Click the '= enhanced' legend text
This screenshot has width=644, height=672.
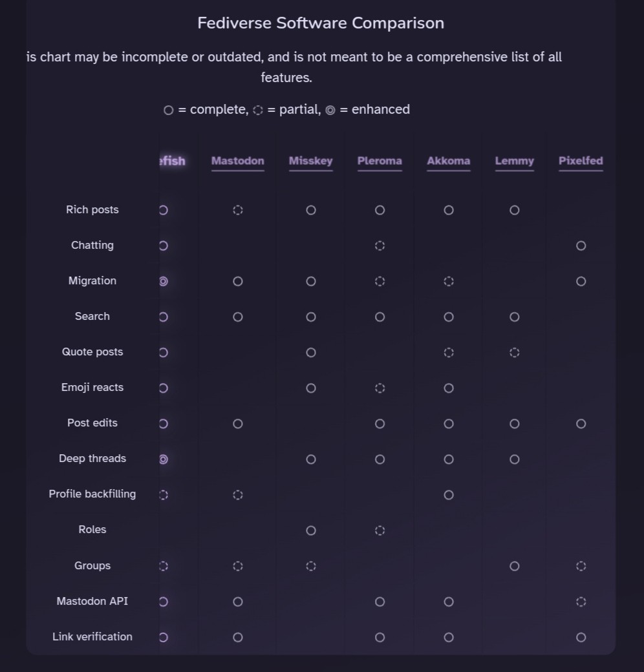(x=375, y=110)
